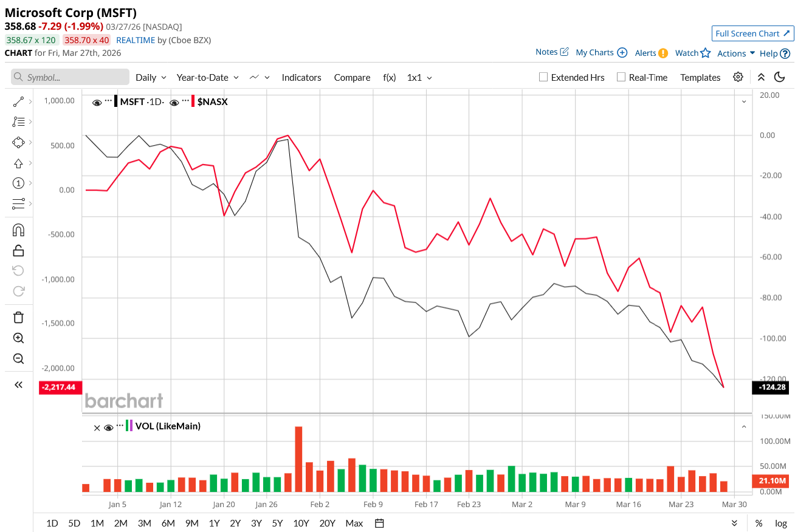The height and width of the screenshot is (532, 795).
Task: Click the Watch star icon
Action: click(x=706, y=53)
